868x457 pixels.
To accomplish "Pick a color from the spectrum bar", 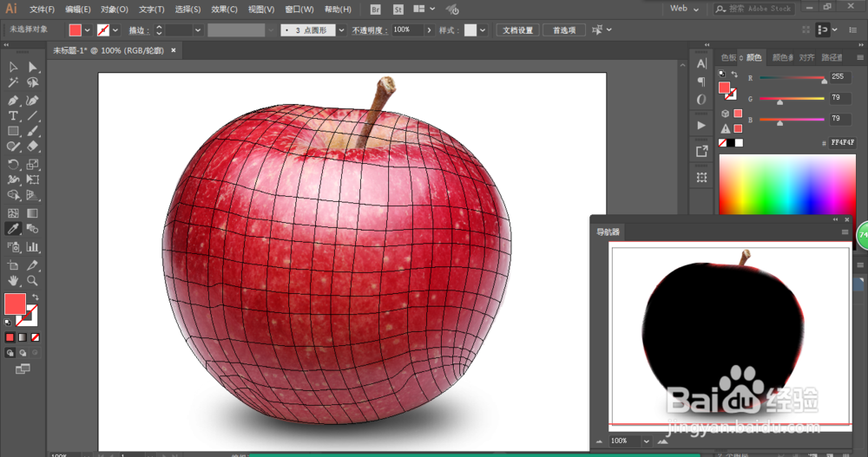I will (x=787, y=184).
